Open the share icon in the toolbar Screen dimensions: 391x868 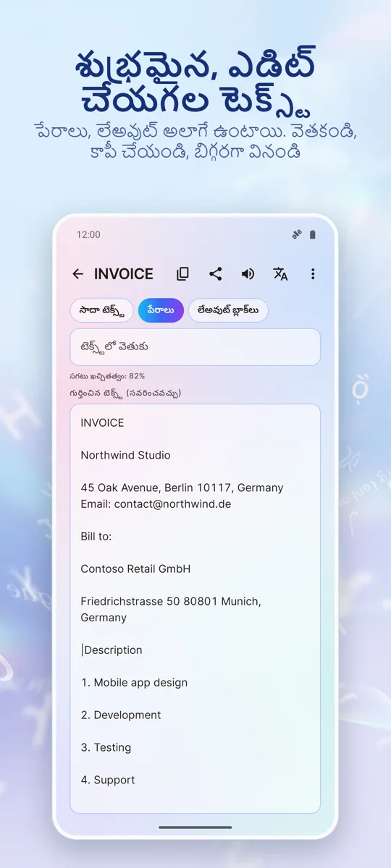[215, 274]
